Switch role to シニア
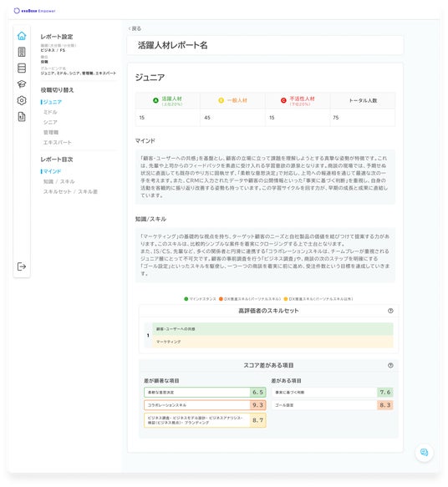Screen dimensions: 448x487 [50, 122]
